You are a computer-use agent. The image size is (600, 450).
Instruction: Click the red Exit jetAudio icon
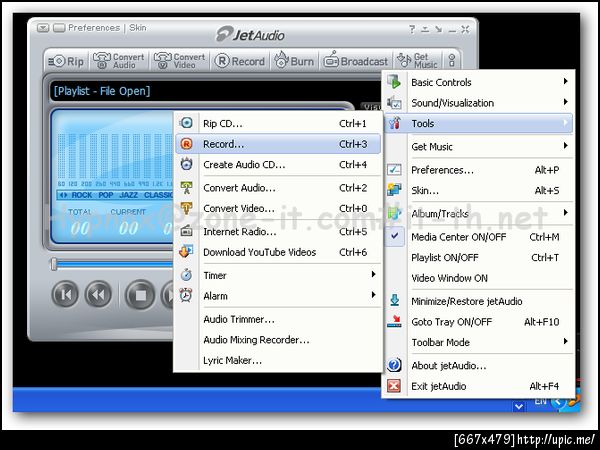pyautogui.click(x=394, y=386)
